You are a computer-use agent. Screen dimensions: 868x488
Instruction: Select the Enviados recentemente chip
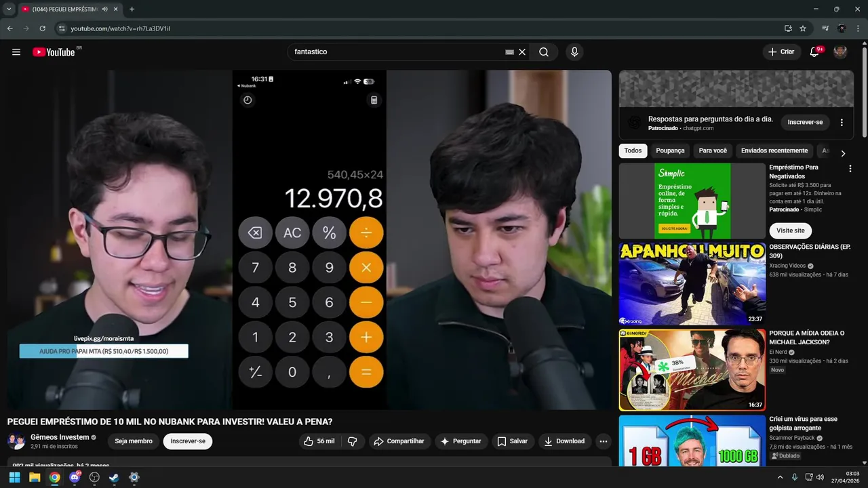774,150
